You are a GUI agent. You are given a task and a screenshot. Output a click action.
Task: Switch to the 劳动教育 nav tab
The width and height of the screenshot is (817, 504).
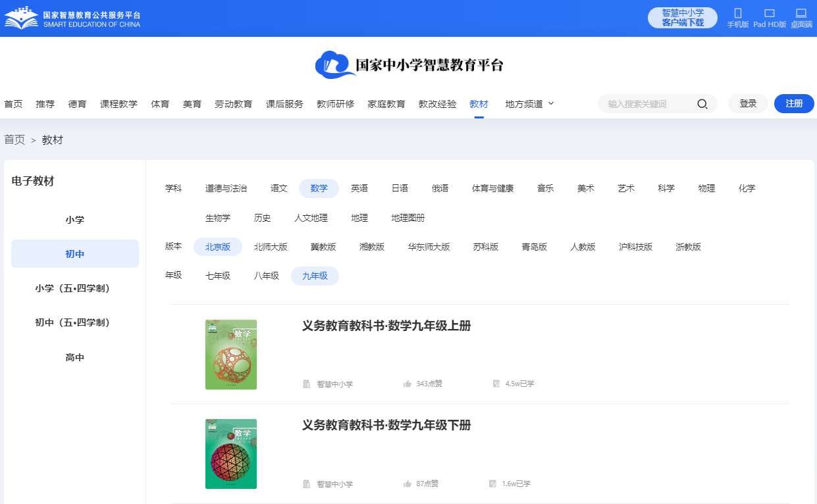tap(234, 104)
